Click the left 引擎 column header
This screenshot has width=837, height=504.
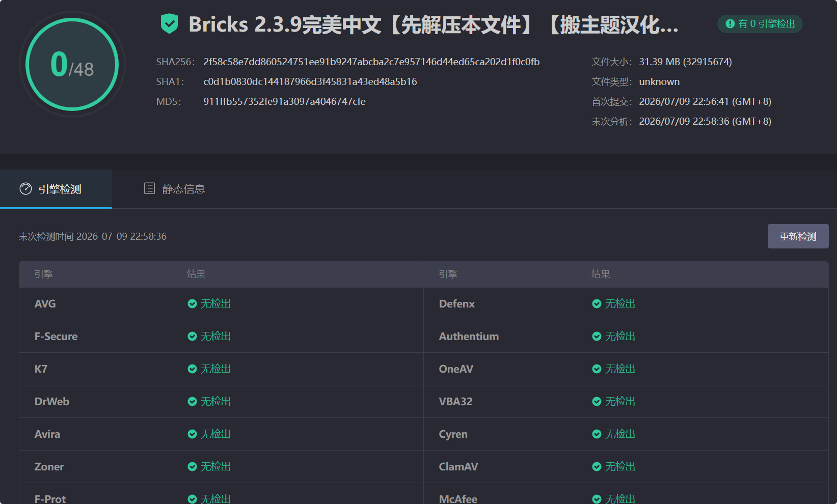[43, 274]
